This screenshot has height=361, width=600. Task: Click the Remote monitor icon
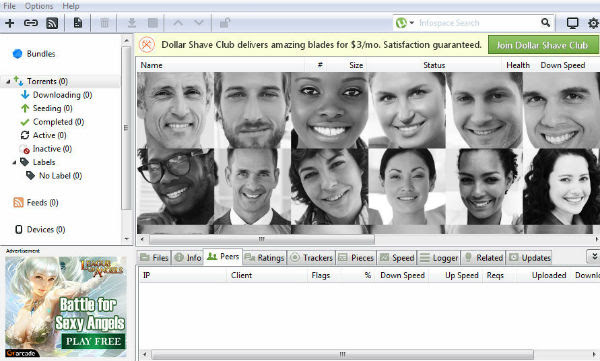point(572,23)
